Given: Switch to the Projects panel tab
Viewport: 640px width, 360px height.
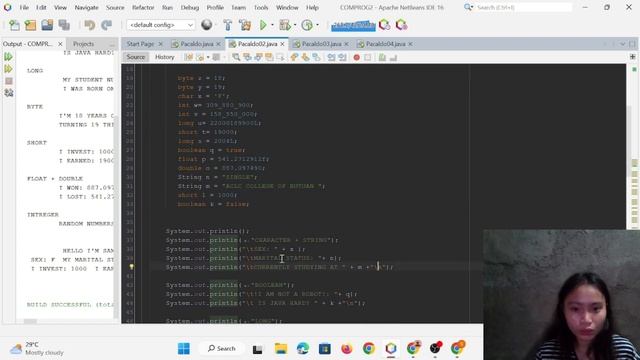Looking at the screenshot, I should click(x=83, y=44).
